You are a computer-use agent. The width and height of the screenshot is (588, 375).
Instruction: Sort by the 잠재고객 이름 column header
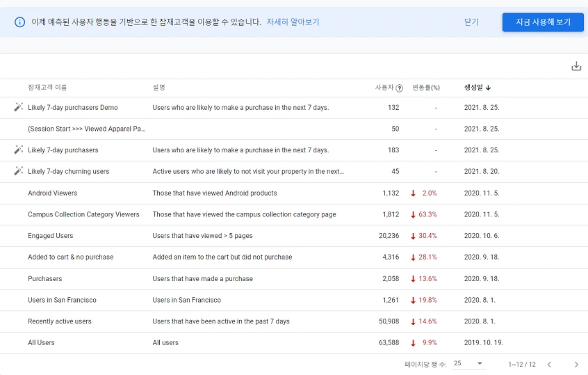(47, 88)
